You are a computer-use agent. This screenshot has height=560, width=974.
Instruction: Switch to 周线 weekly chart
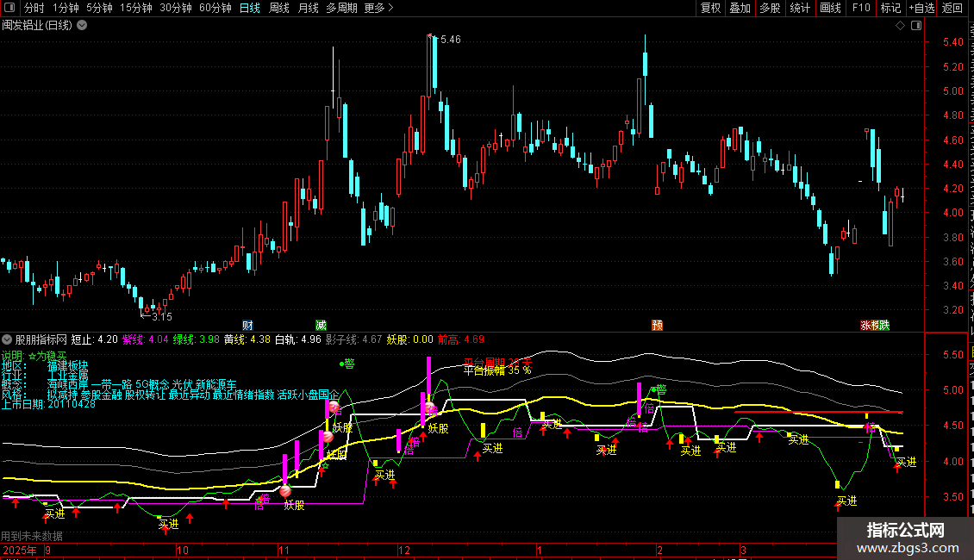click(279, 8)
